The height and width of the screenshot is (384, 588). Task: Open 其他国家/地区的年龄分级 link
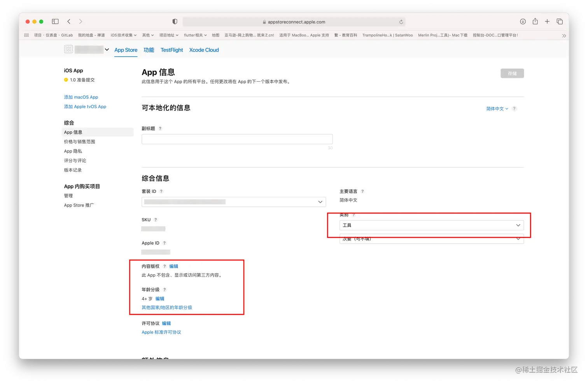(167, 307)
